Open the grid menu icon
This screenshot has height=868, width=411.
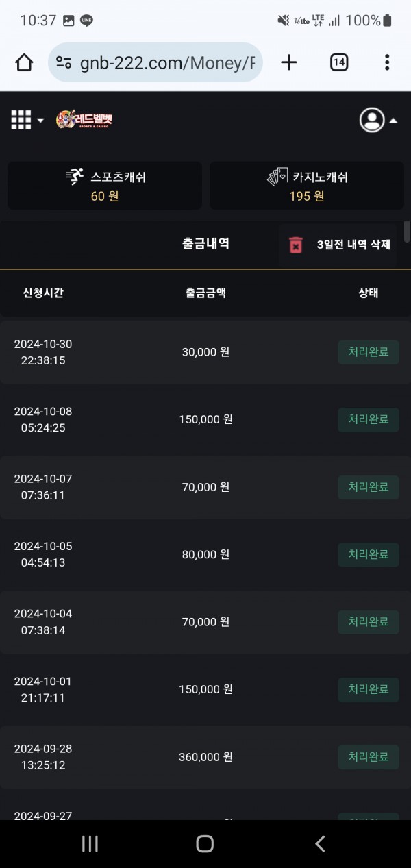(21, 120)
